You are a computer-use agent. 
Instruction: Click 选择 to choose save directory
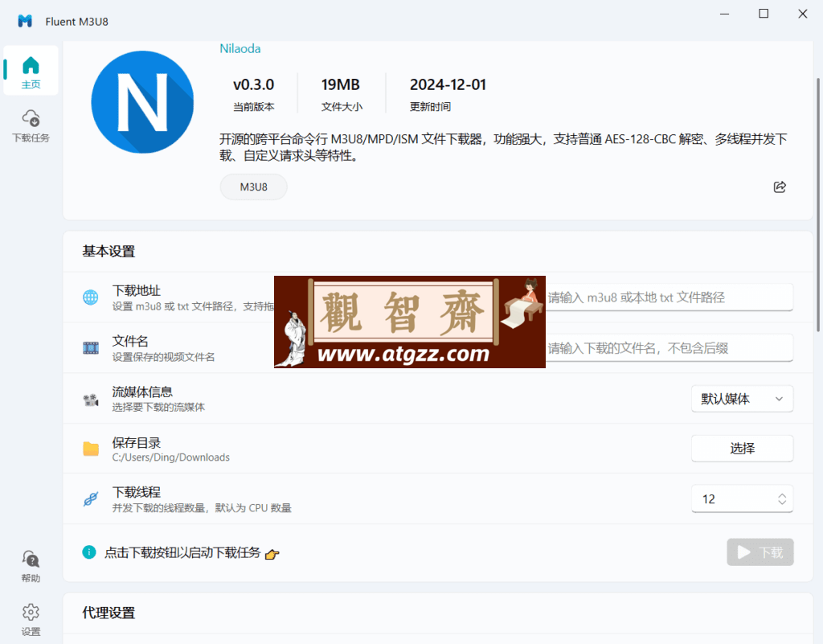click(742, 449)
